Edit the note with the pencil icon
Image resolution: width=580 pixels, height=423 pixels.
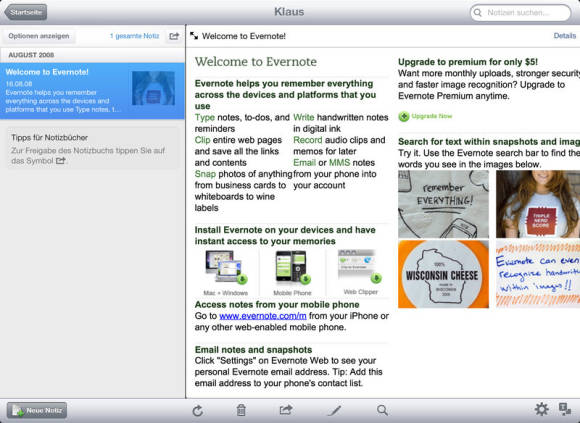pyautogui.click(x=334, y=410)
